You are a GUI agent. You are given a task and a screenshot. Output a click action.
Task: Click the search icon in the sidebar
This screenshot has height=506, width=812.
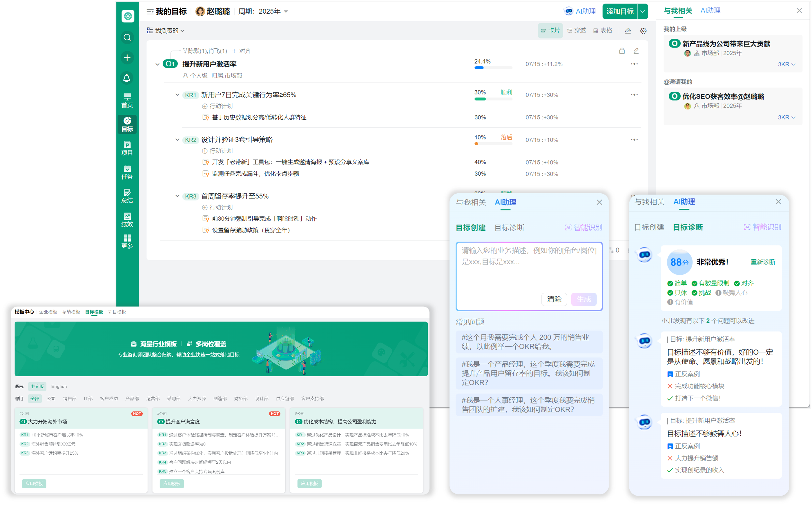pos(127,37)
